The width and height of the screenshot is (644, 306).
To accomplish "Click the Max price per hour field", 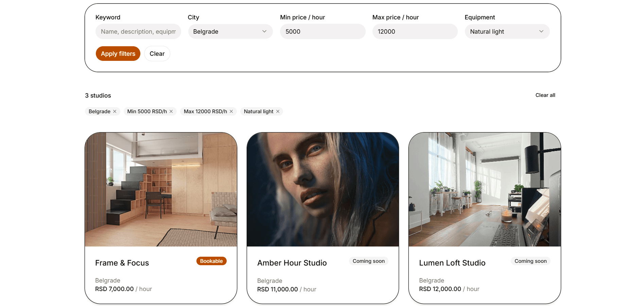I will point(415,32).
